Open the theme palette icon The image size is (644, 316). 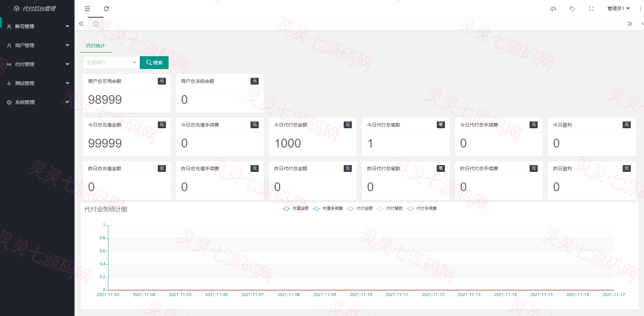click(553, 9)
